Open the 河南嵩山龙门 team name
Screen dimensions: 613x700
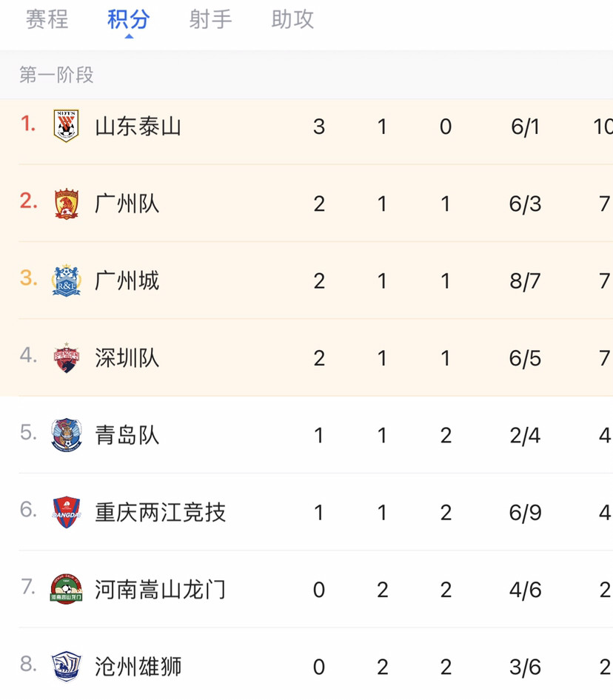(160, 589)
